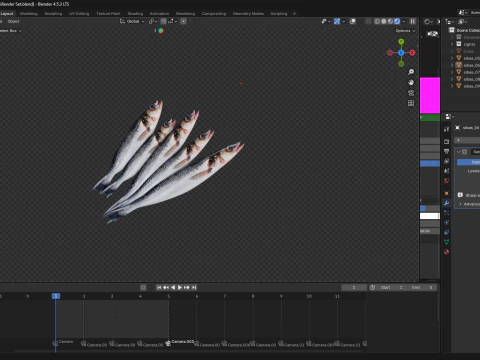
Task: Open the object visibility and selectability filter
Action: click(326, 21)
